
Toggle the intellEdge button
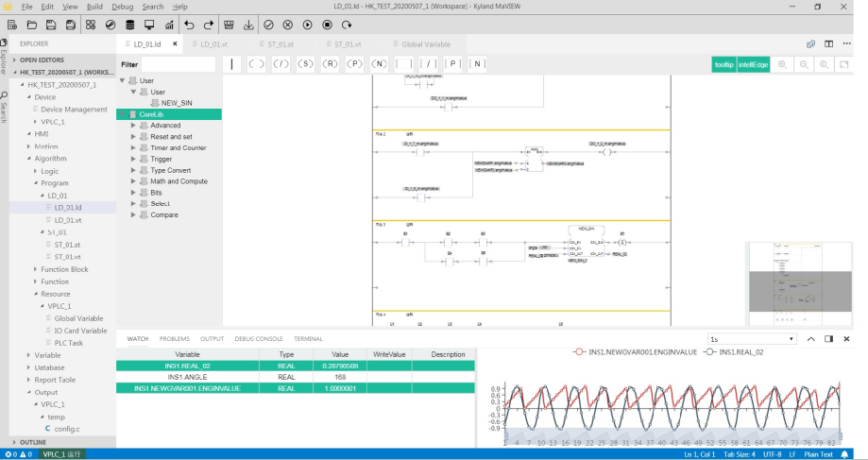point(754,65)
